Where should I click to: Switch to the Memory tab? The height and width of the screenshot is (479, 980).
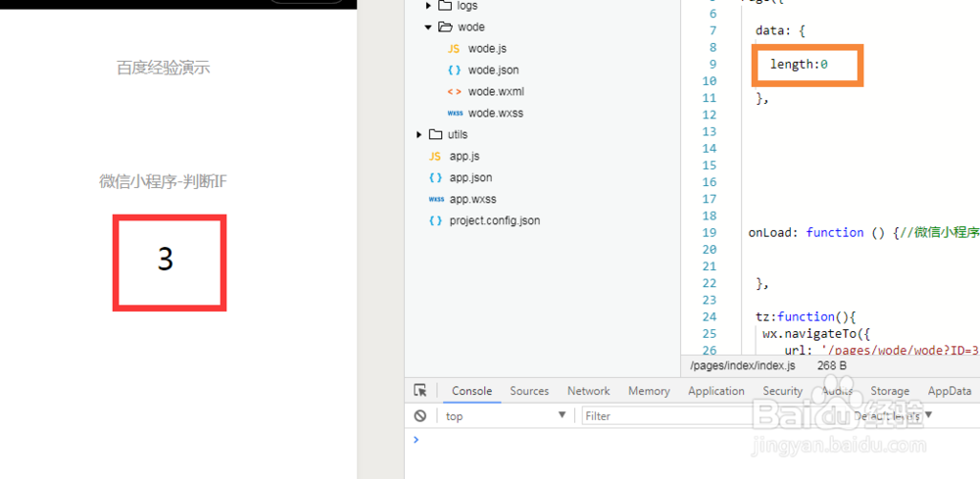(649, 391)
